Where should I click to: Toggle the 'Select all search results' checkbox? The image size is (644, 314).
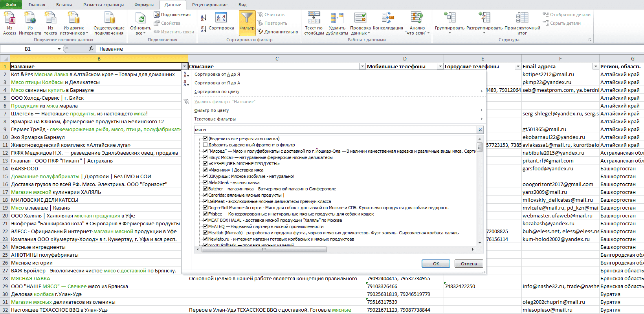[x=205, y=139]
